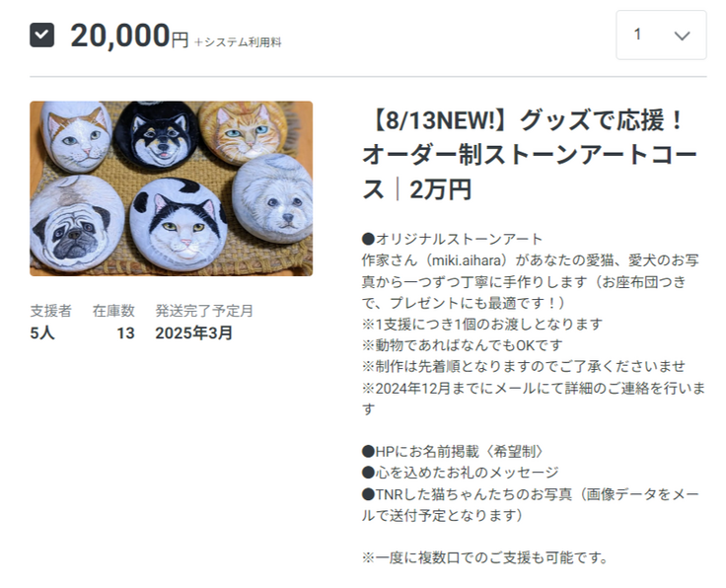The width and height of the screenshot is (726, 588).
Task: Uncheck the 20,000円 reward checkbox
Action: click(x=42, y=36)
